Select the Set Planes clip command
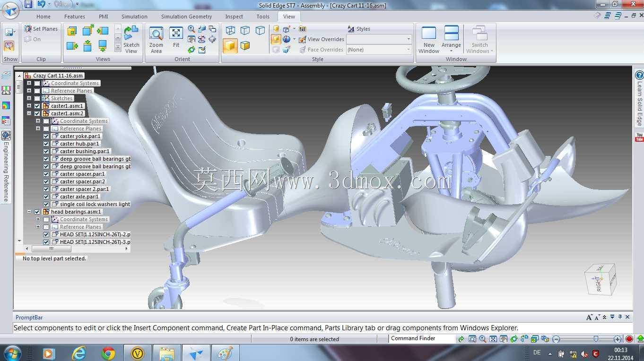The width and height of the screenshot is (644, 361). (x=41, y=29)
